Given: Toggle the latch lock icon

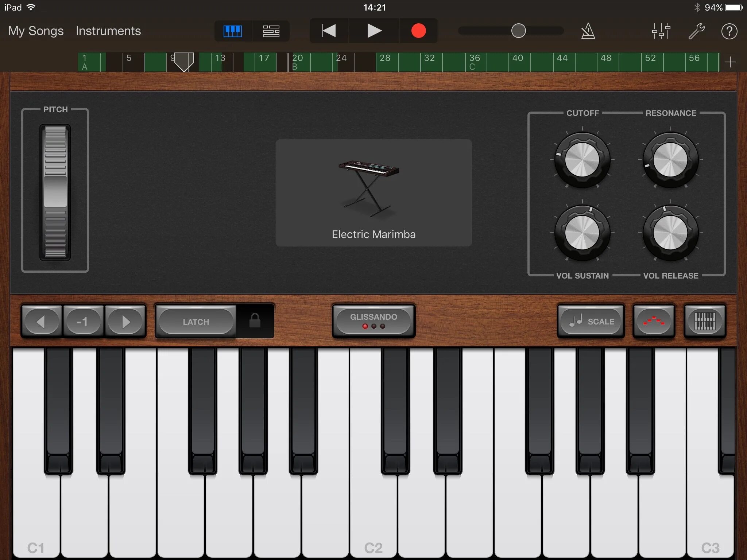Looking at the screenshot, I should 255,321.
